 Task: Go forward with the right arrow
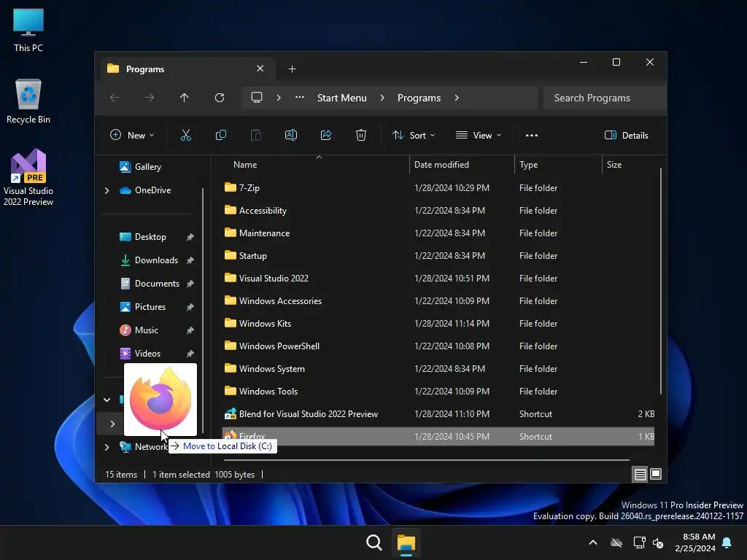point(150,98)
